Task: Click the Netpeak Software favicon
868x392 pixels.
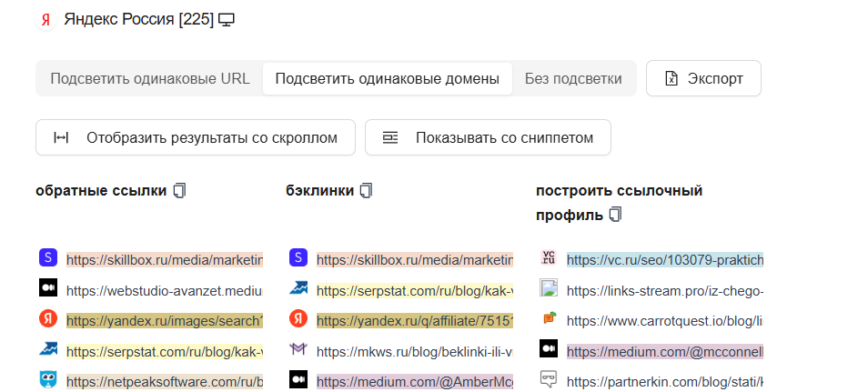Action: (48, 380)
